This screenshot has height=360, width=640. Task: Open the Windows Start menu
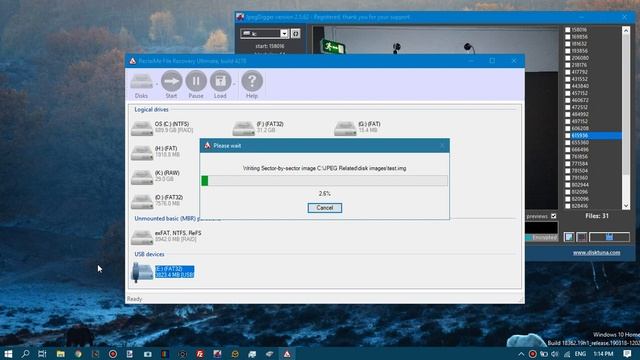click(8, 353)
